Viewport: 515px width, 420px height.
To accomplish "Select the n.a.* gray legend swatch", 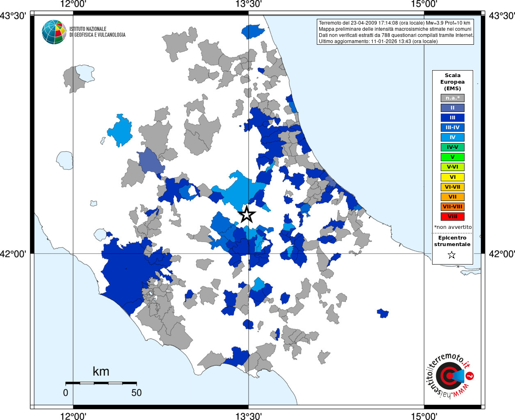I will click(x=453, y=98).
